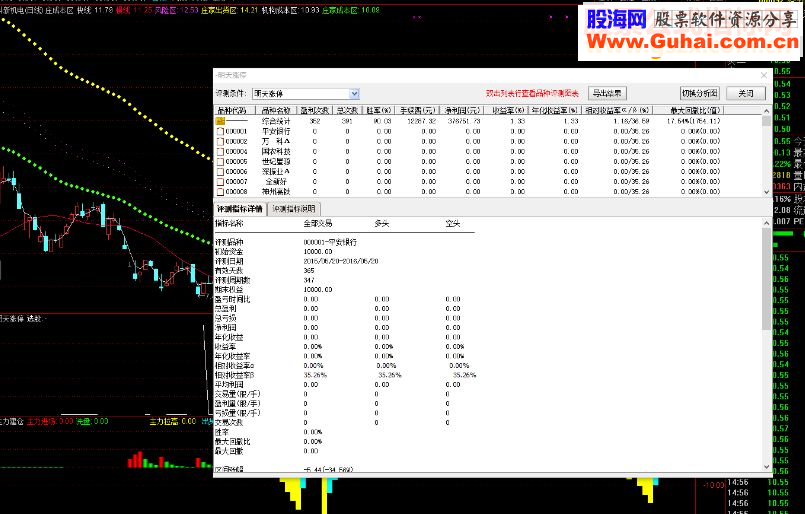This screenshot has width=805, height=514.
Task: Select the 综合统计 summary row folder icon
Action: (220, 121)
